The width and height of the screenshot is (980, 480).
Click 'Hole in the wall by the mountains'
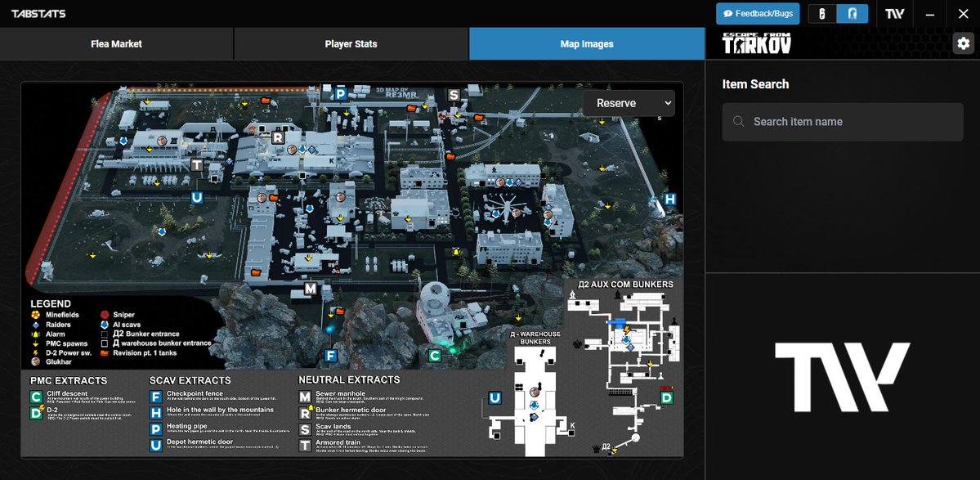(220, 410)
